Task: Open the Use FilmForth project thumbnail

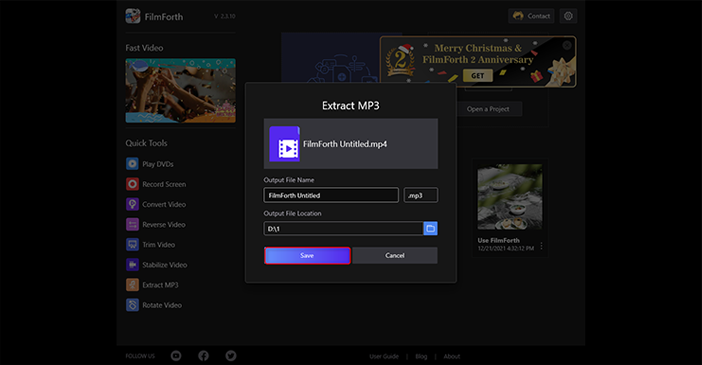Action: 510,197
